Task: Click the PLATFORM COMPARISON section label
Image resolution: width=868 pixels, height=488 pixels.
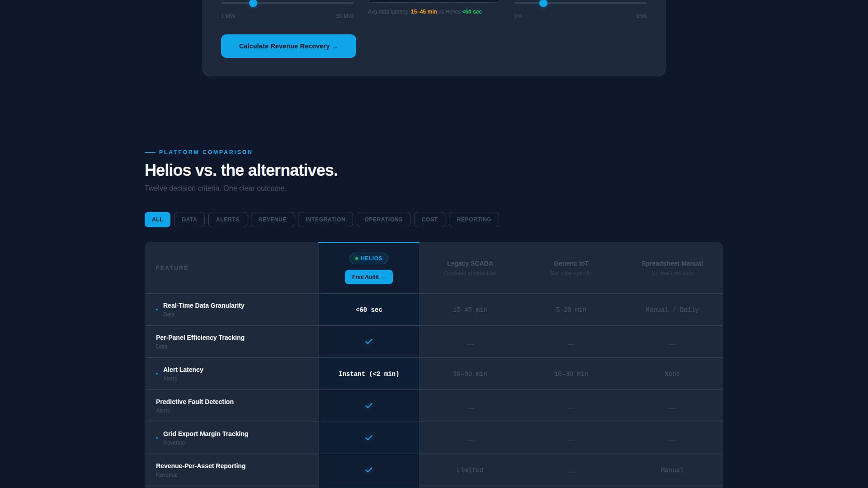Action: (206, 152)
